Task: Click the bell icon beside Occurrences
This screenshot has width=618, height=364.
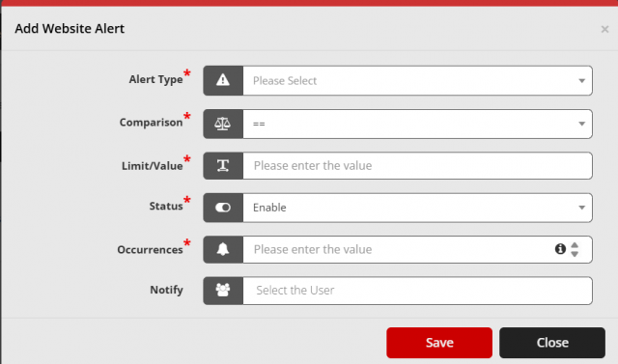Action: tap(223, 249)
